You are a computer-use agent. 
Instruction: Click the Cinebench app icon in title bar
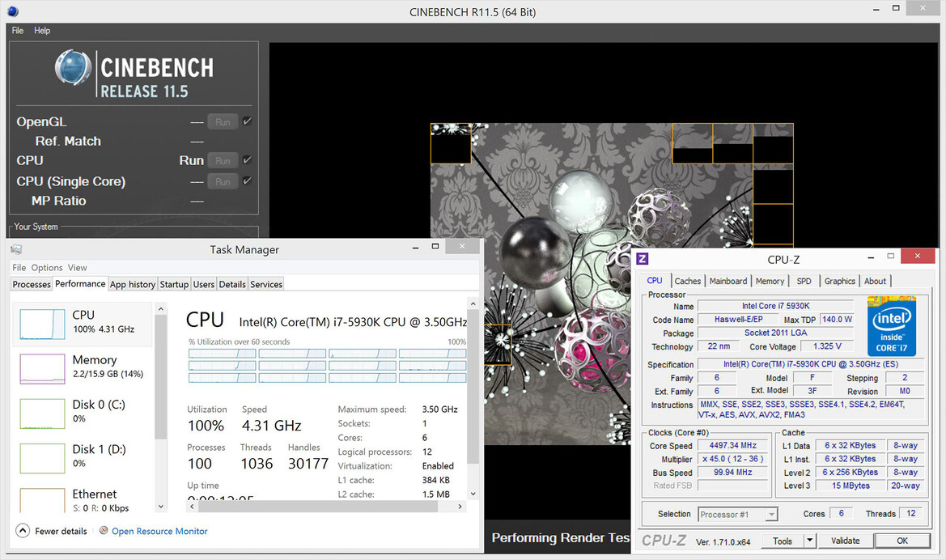coord(13,11)
